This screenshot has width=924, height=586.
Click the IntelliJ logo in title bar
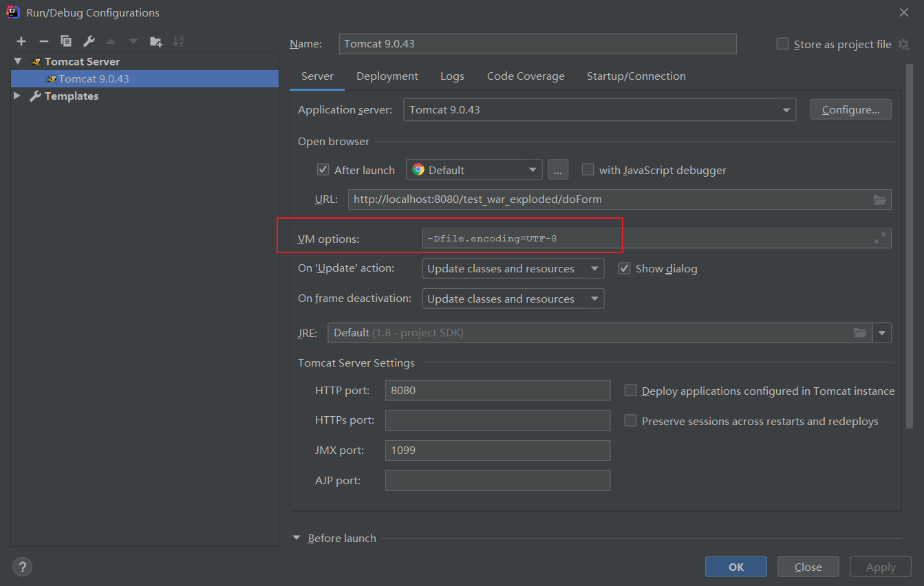tap(12, 12)
